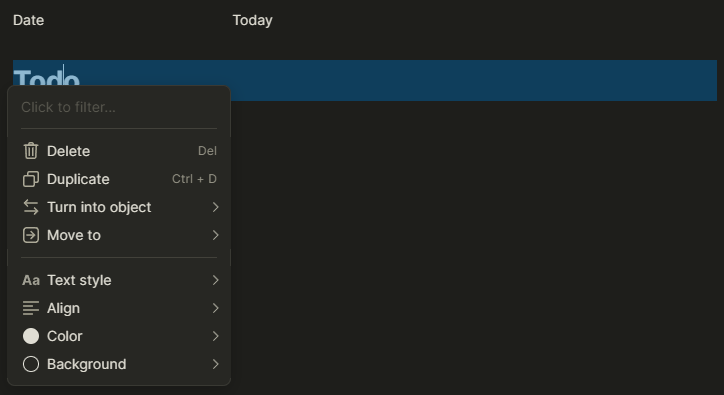
Task: Expand the Move to submenu chevron
Action: (215, 235)
